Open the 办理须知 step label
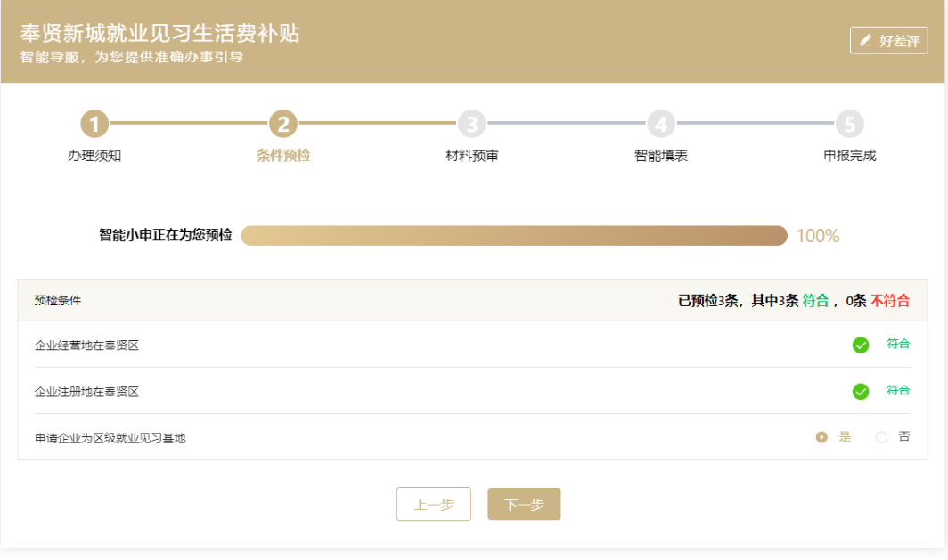 pyautogui.click(x=94, y=156)
